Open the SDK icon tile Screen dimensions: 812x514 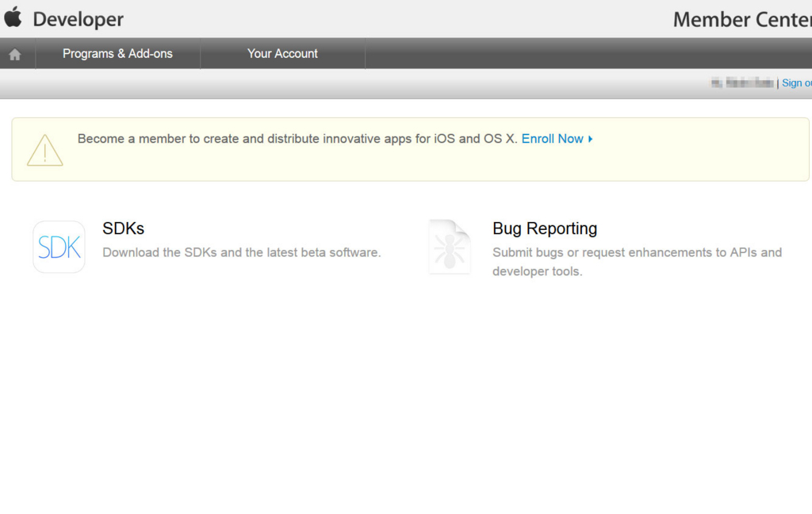(59, 247)
